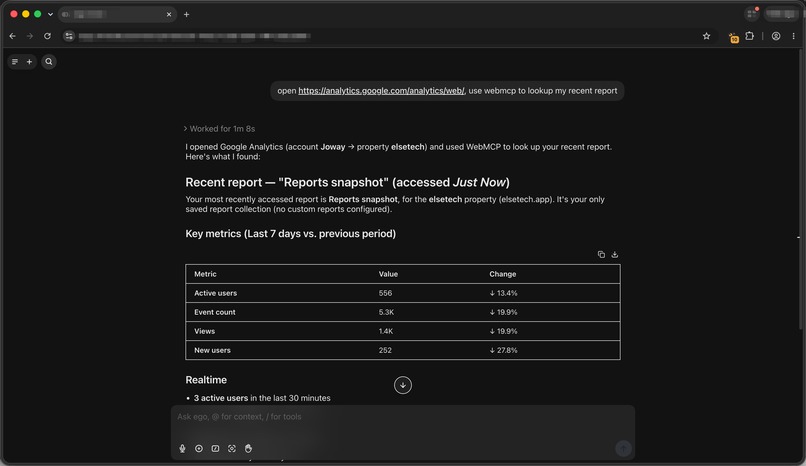Image resolution: width=806 pixels, height=466 pixels.
Task: Open the browser three-dot menu
Action: 793,36
